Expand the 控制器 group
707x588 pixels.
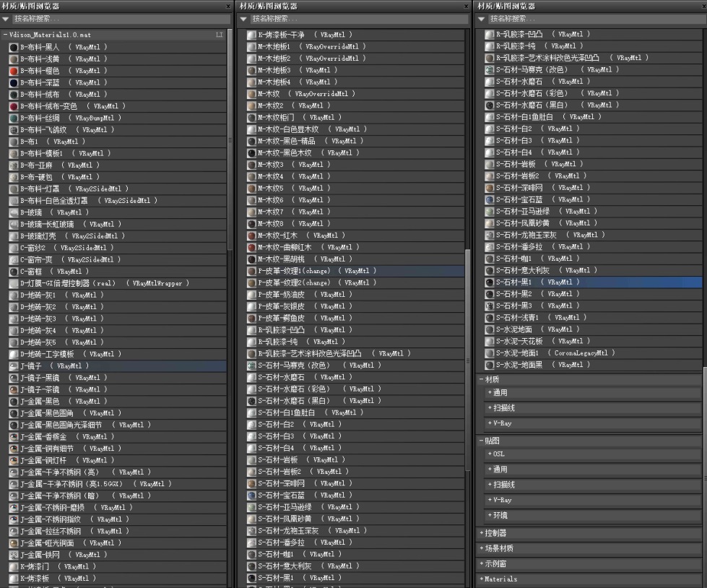482,533
